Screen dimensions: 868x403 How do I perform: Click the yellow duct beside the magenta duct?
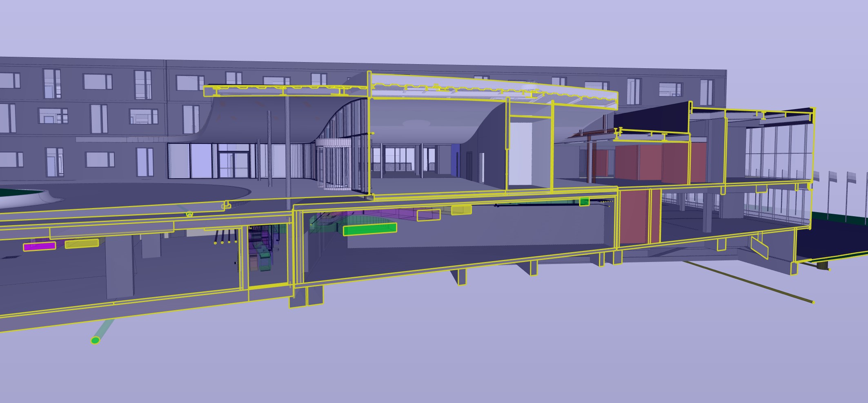82,244
